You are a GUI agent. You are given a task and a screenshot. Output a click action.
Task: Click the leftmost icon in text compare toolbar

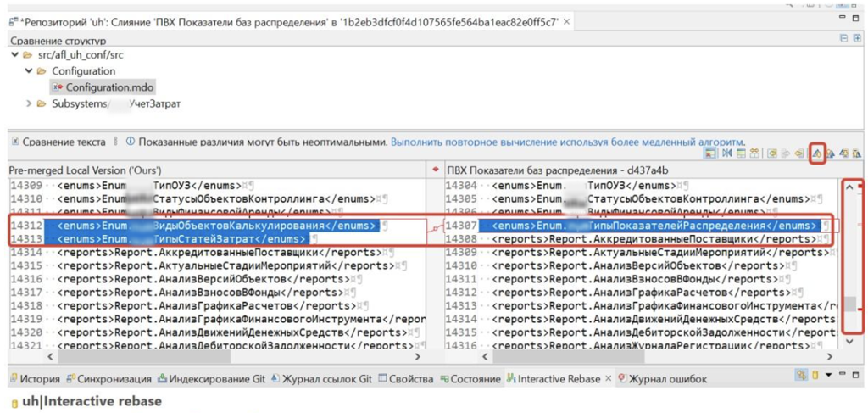pyautogui.click(x=712, y=153)
